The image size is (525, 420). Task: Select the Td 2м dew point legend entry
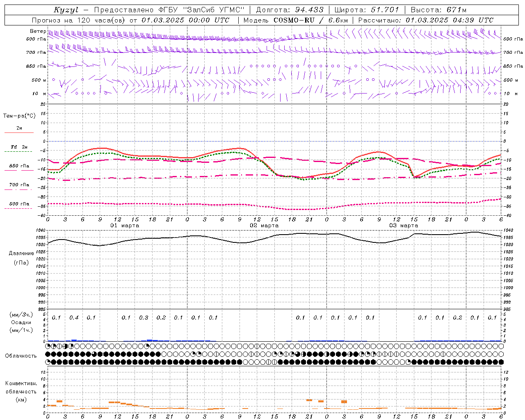pos(19,147)
